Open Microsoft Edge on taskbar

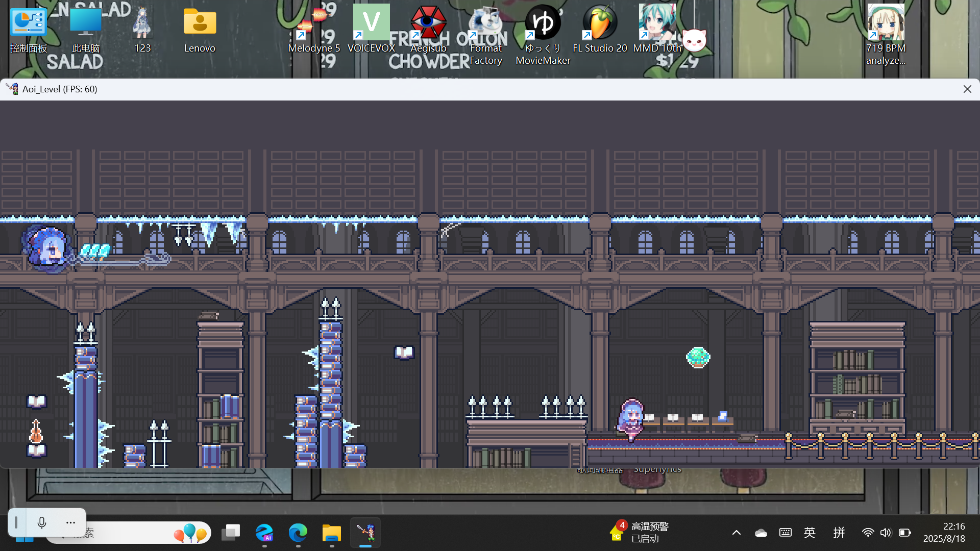tap(298, 533)
